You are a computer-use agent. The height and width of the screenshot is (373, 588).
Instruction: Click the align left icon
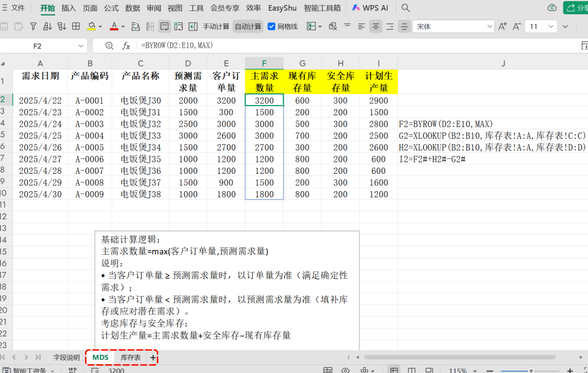[362, 26]
